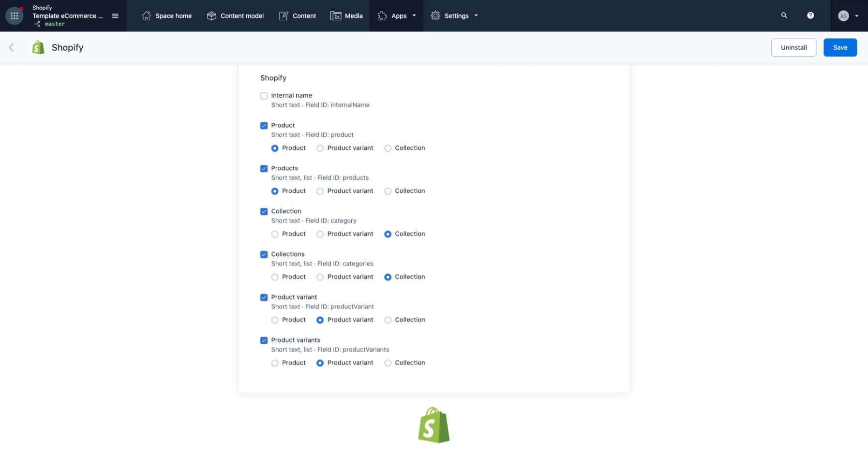Expand the Settings dropdown arrow
868x457 pixels.
[476, 16]
